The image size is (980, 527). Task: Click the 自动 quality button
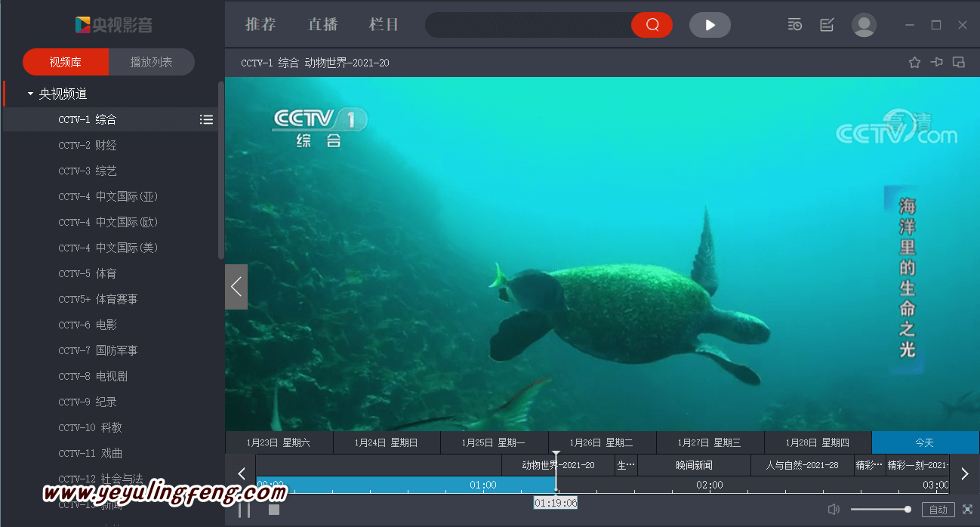coord(938,510)
